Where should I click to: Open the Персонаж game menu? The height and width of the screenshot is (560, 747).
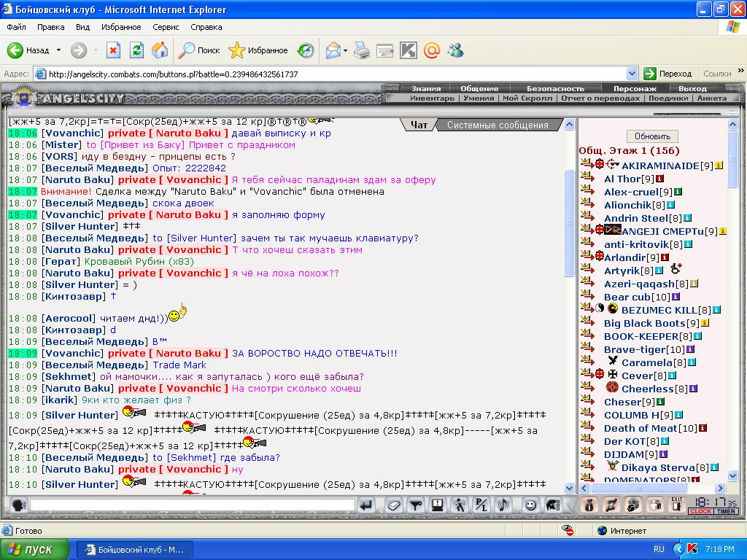635,88
